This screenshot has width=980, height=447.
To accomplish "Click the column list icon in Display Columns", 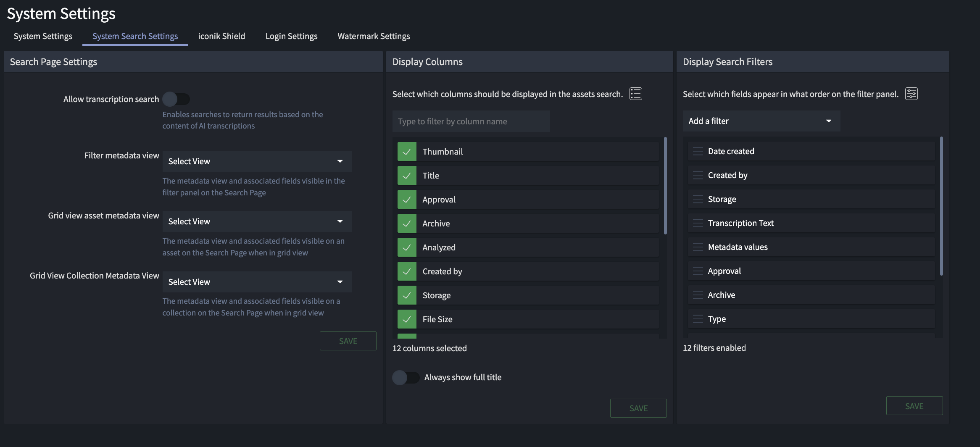I will 635,94.
